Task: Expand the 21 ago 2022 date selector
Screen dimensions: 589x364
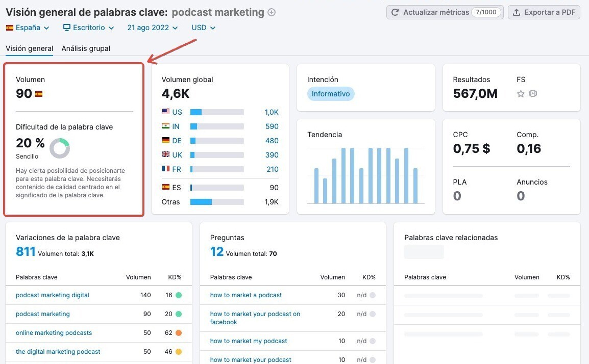Action: point(153,28)
